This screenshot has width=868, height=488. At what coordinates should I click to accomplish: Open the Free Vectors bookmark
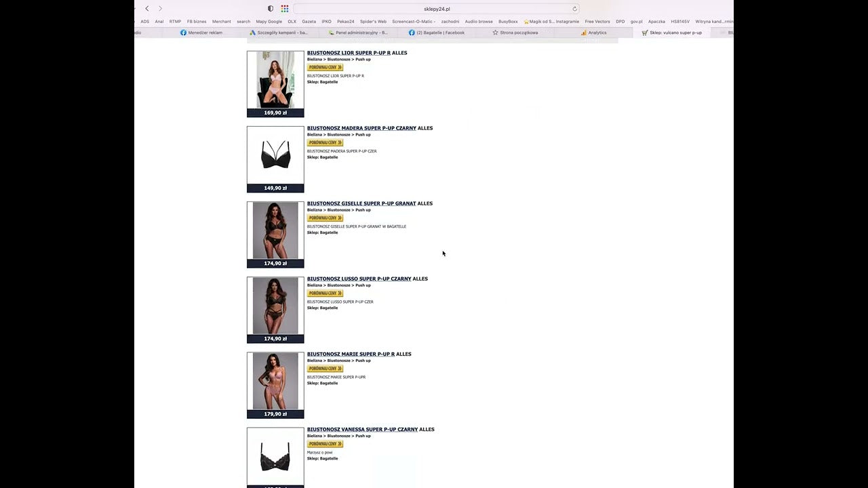[597, 22]
